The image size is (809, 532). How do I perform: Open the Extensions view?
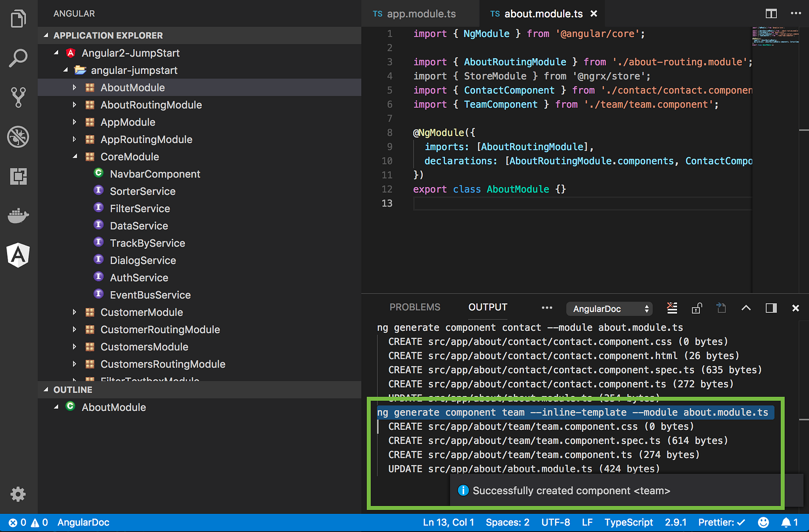click(x=18, y=176)
